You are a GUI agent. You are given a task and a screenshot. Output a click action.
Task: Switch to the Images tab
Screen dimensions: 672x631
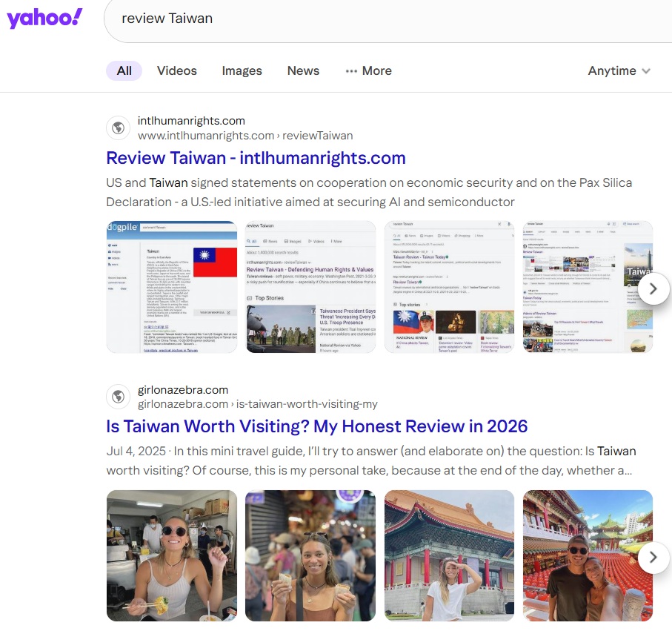tap(242, 71)
